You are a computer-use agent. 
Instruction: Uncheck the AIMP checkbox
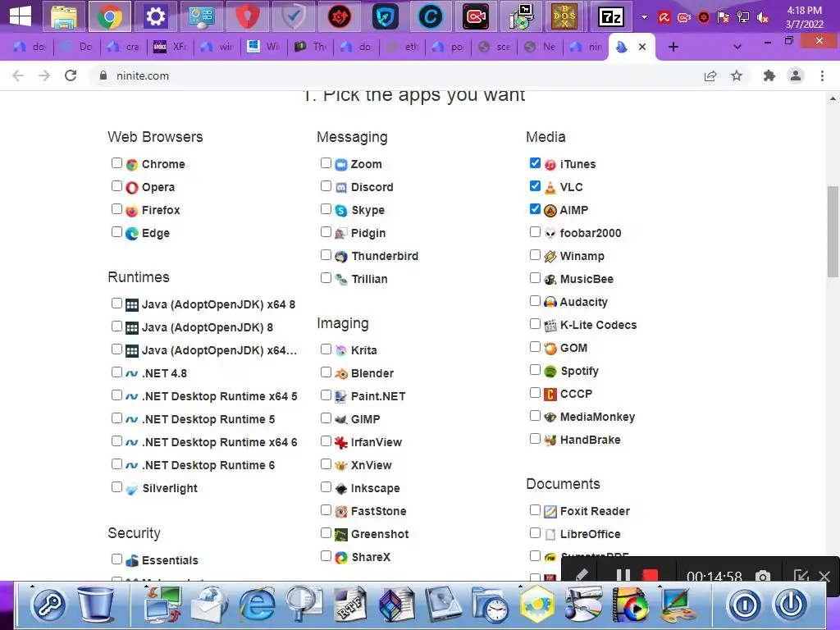(x=535, y=209)
